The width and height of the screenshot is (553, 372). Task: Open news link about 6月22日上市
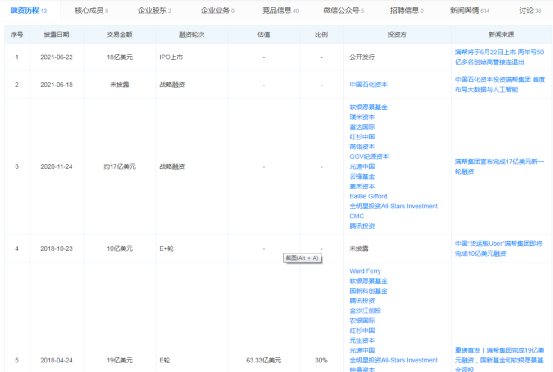[499, 57]
